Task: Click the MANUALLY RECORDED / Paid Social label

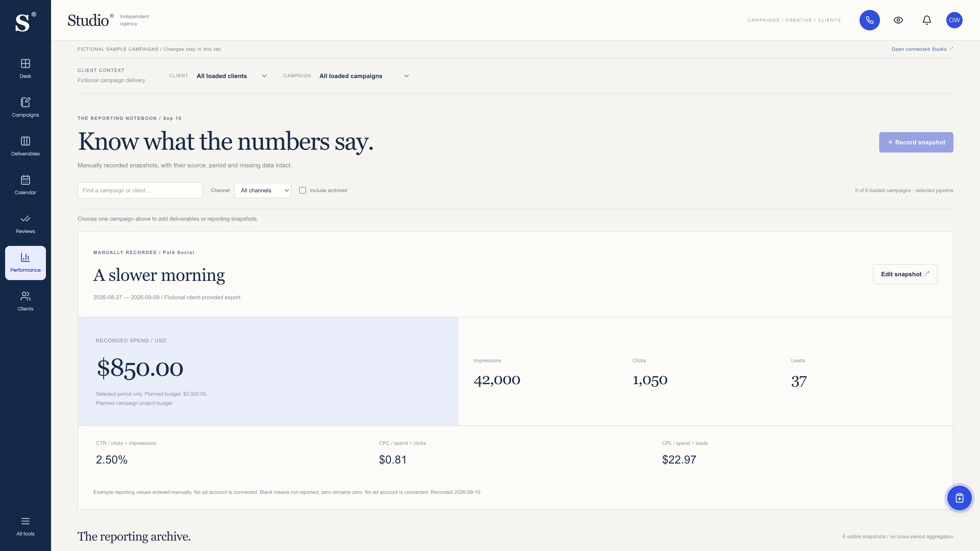Action: [x=144, y=253]
